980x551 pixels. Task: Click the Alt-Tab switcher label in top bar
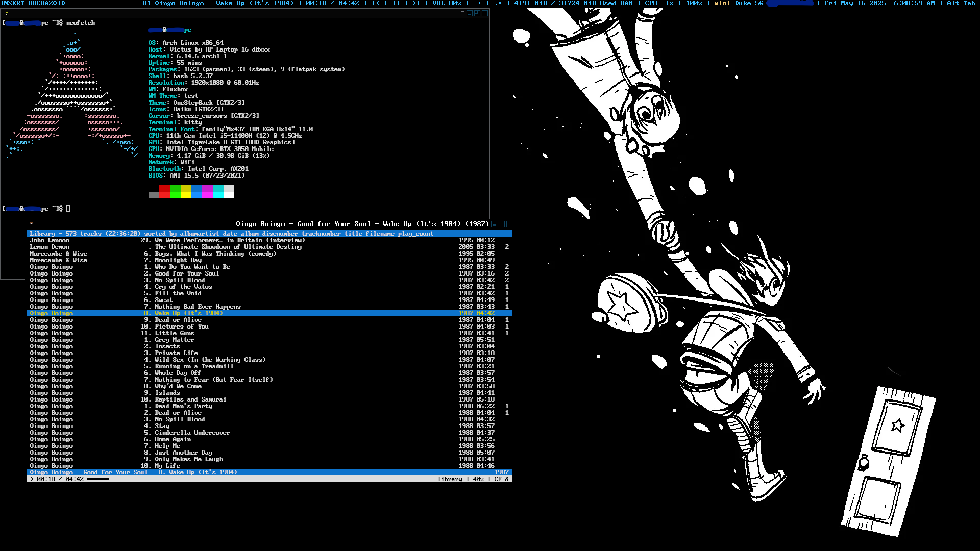click(961, 3)
